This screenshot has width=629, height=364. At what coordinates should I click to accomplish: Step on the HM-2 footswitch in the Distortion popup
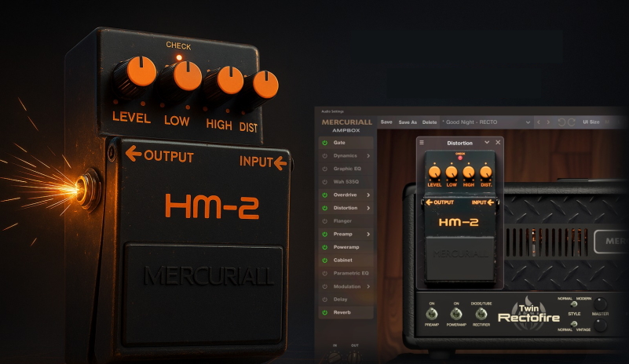click(459, 259)
